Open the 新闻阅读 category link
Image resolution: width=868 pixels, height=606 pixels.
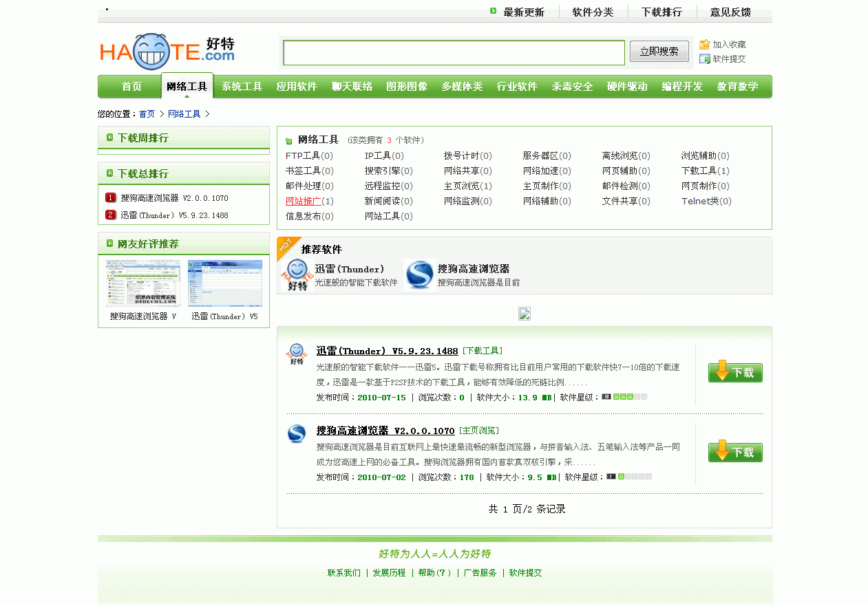coord(383,201)
